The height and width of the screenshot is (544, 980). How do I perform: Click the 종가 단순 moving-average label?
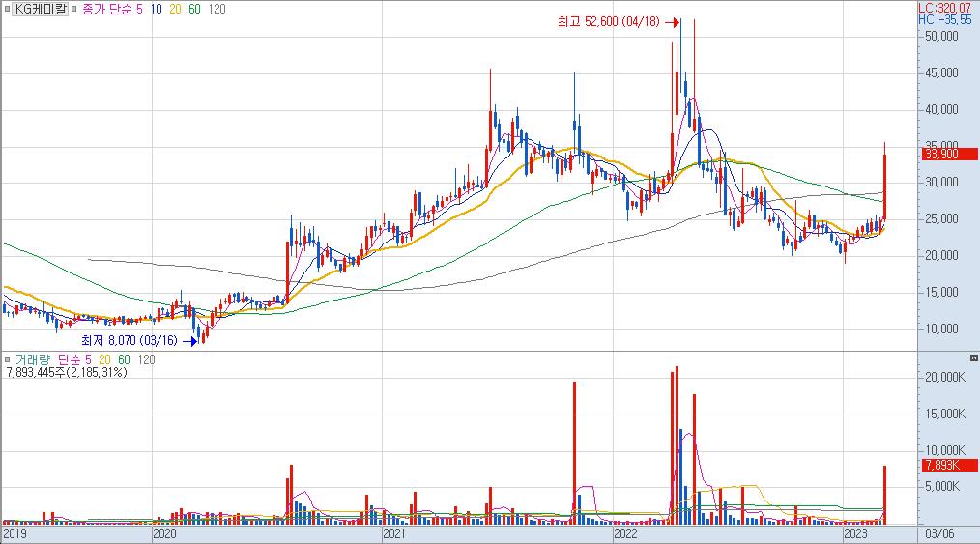106,10
